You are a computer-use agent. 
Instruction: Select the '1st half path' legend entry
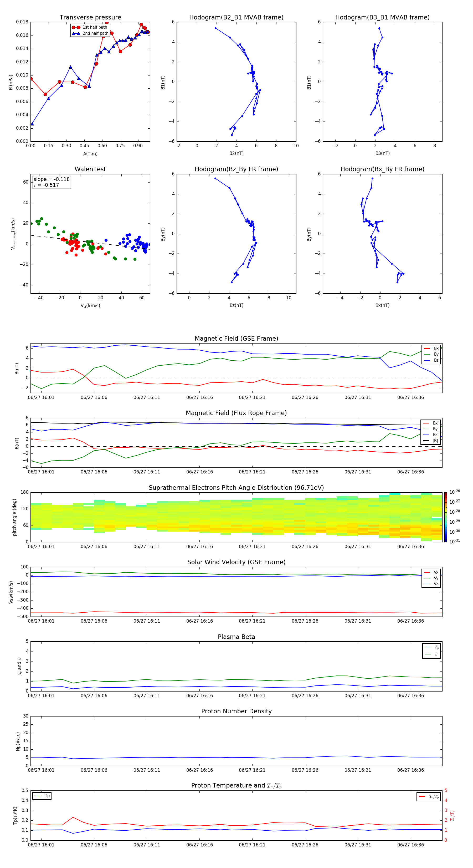(90, 27)
